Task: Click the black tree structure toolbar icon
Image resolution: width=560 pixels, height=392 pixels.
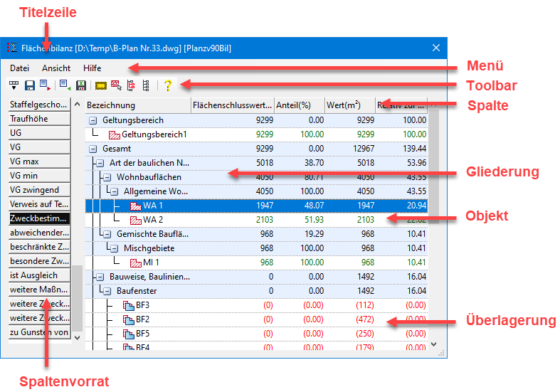Action: click(146, 85)
